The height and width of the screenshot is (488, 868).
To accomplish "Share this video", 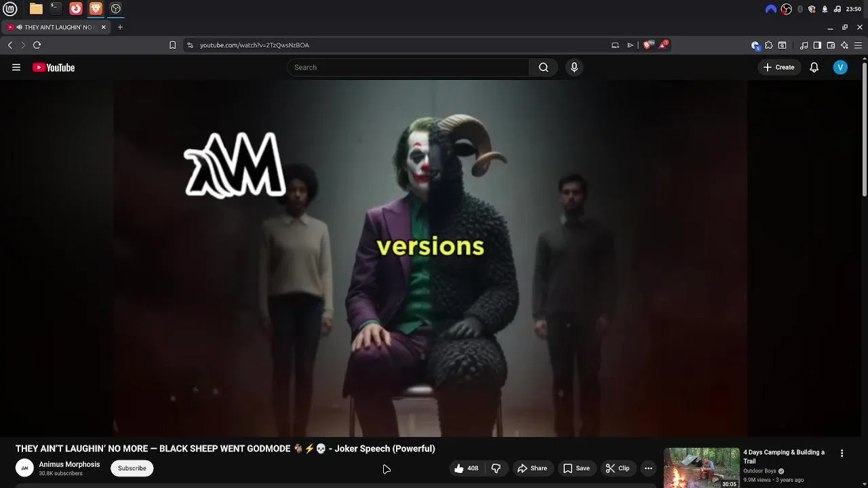I will (532, 468).
